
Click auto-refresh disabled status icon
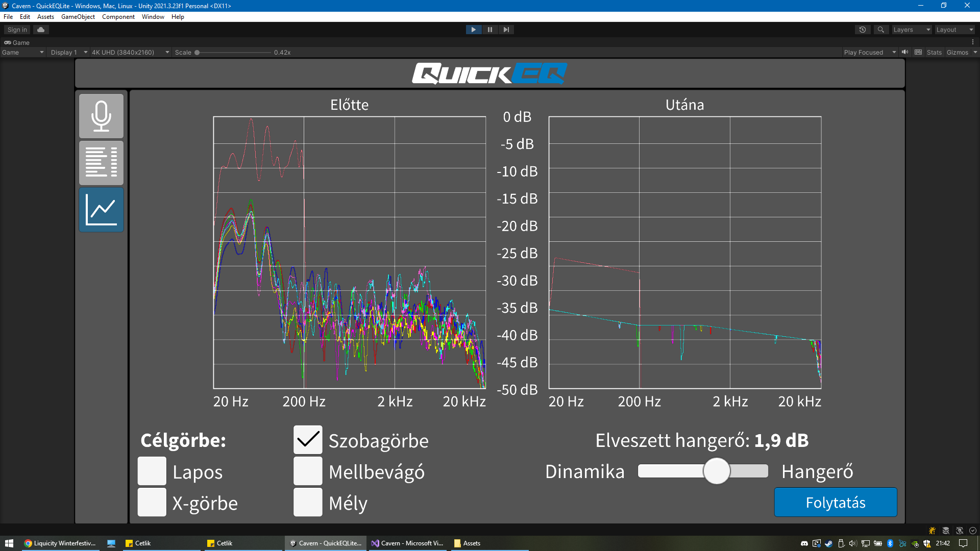point(960,531)
